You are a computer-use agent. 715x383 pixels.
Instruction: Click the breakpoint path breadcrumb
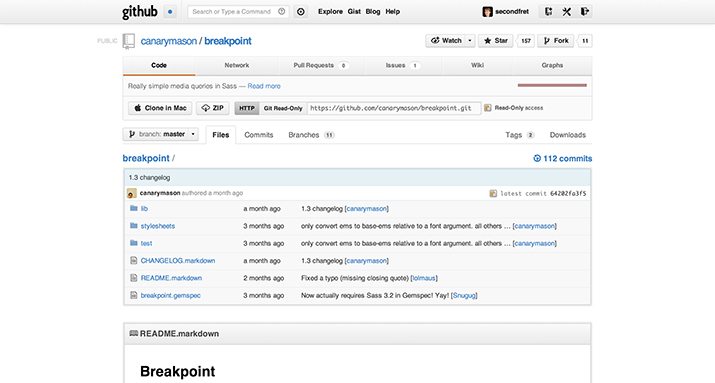coord(146,158)
